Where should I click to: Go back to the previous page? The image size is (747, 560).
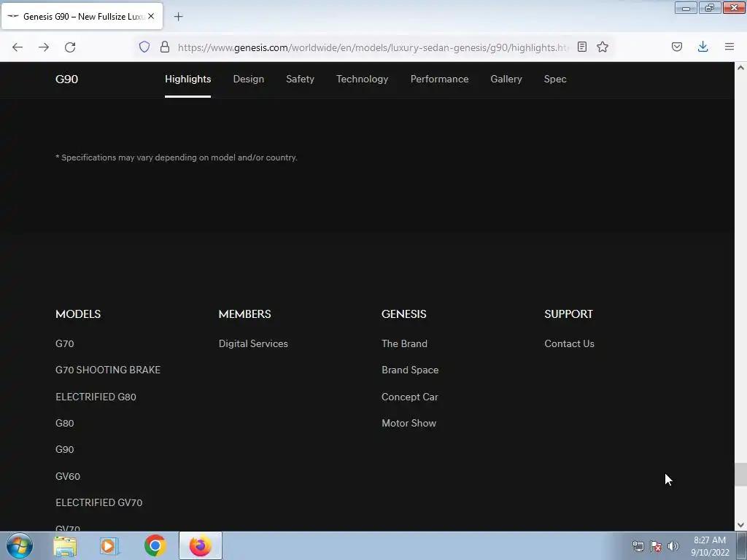click(18, 47)
